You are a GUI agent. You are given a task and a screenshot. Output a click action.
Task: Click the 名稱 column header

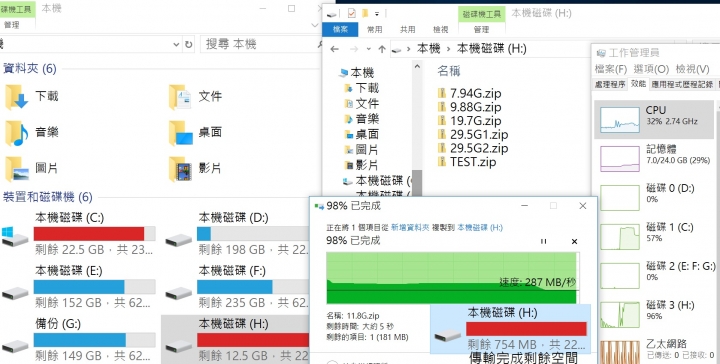pos(449,71)
